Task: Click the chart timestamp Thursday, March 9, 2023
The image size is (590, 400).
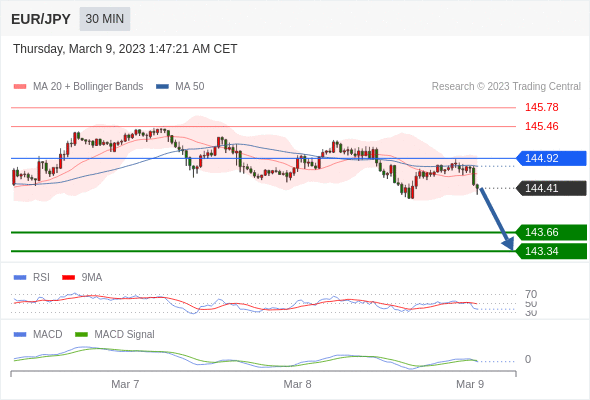Action: coord(125,49)
